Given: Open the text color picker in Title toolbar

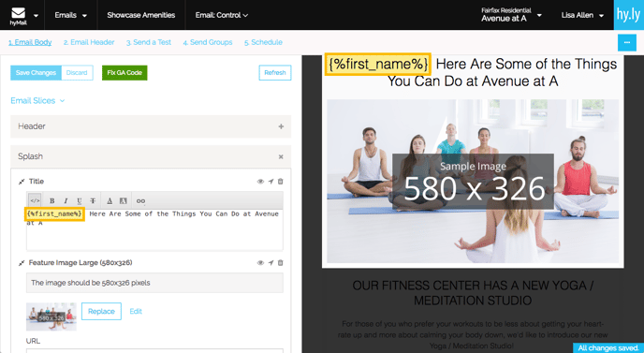Looking at the screenshot, I should [110, 201].
